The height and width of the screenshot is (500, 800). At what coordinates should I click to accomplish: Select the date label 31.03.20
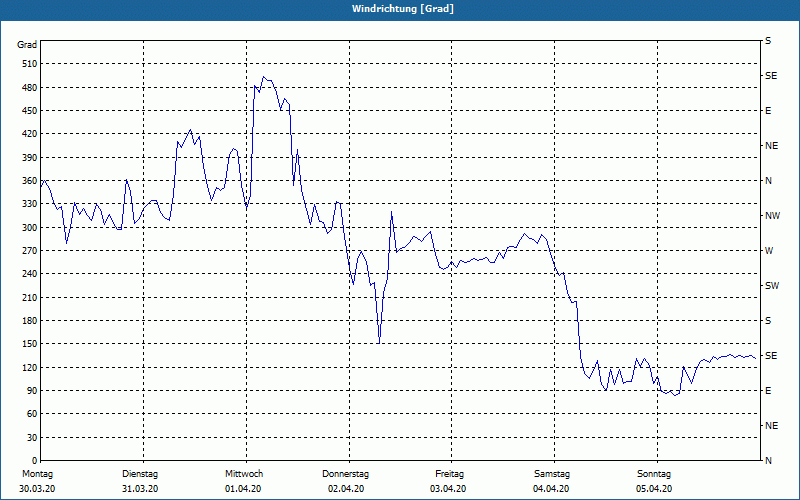(140, 489)
